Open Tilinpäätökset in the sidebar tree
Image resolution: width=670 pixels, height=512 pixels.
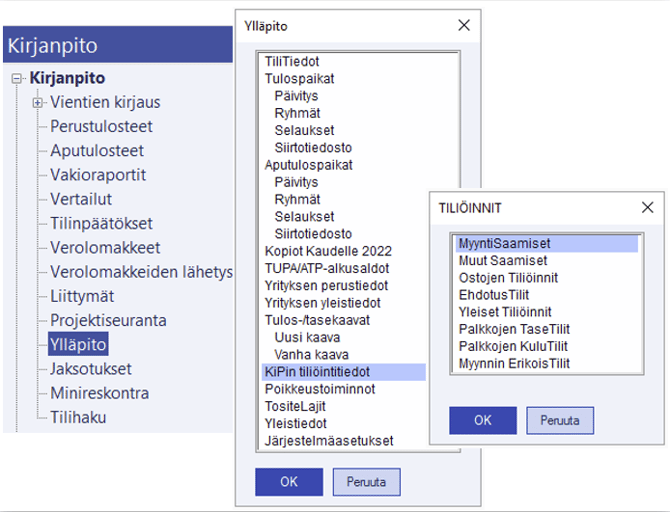[x=101, y=224]
